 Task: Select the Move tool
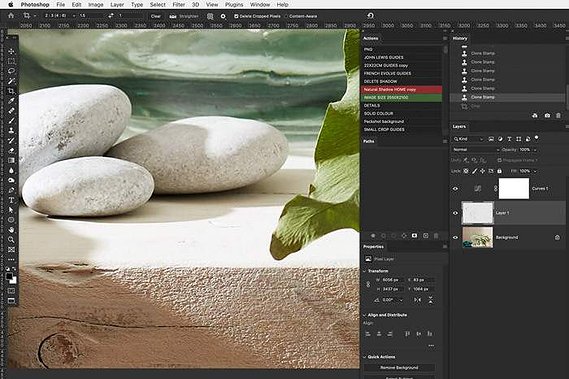click(x=11, y=51)
